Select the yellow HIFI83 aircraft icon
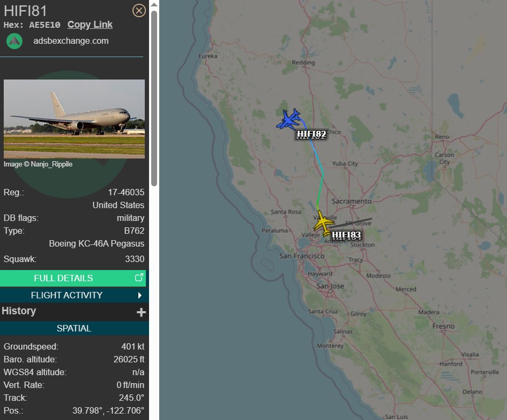 click(x=324, y=223)
